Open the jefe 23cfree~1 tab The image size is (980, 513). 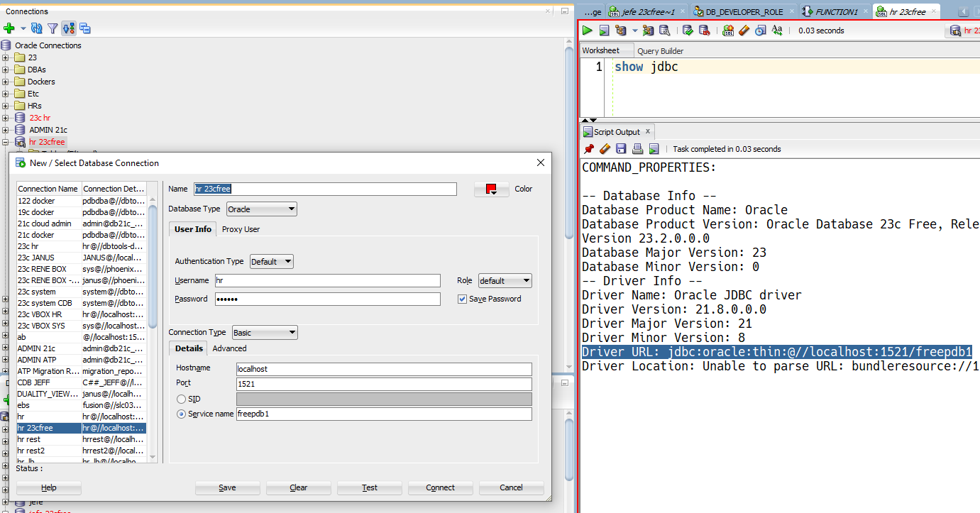coord(646,12)
